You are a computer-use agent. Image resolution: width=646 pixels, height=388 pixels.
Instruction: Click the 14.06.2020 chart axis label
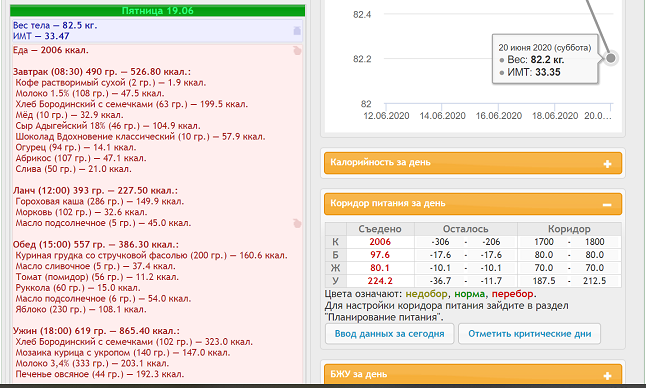tap(442, 116)
